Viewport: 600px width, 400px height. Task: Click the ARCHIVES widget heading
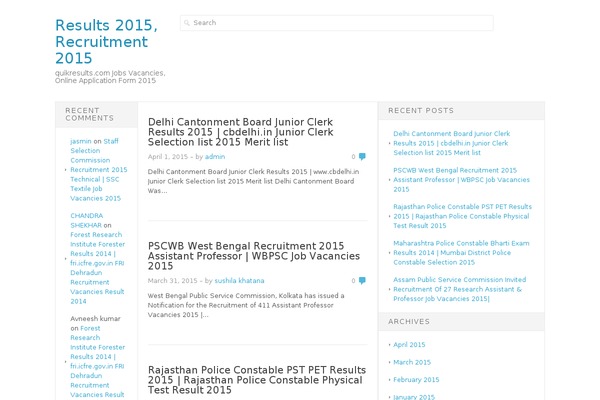[x=409, y=322]
